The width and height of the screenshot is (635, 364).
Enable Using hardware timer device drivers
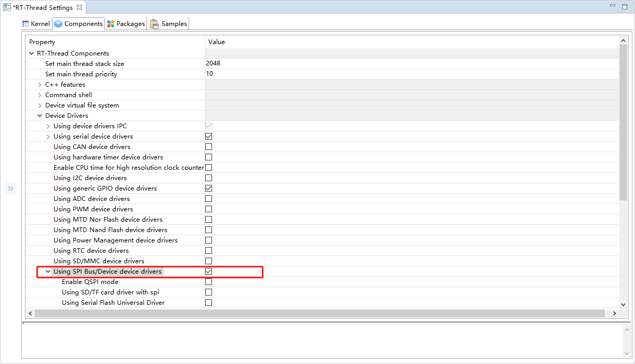coord(208,157)
